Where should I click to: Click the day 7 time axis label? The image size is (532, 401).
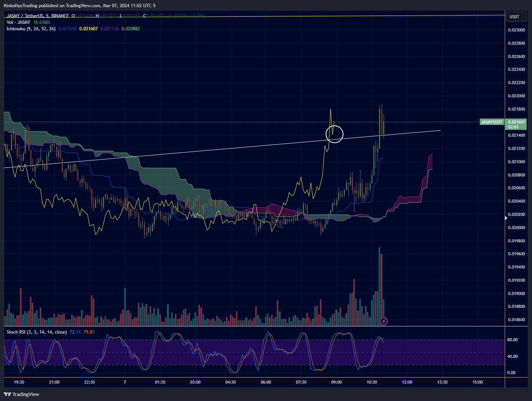coord(125,382)
